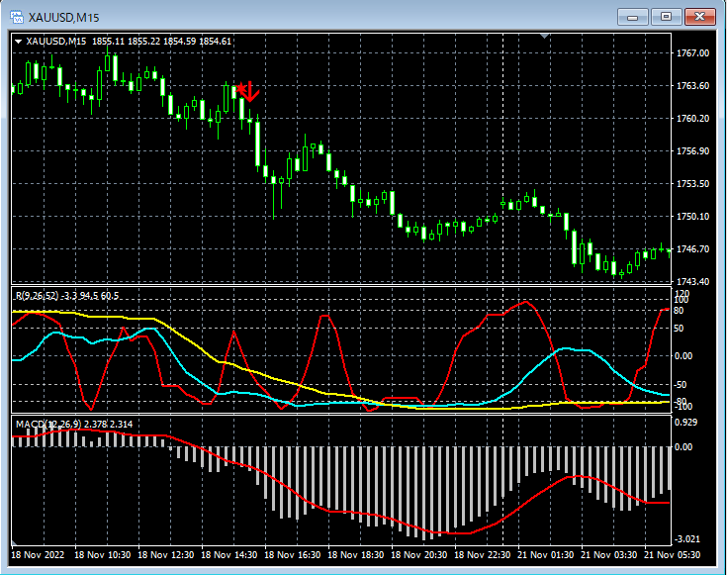
Task: Click the -50 level on the R indicator scale
Action: (681, 385)
